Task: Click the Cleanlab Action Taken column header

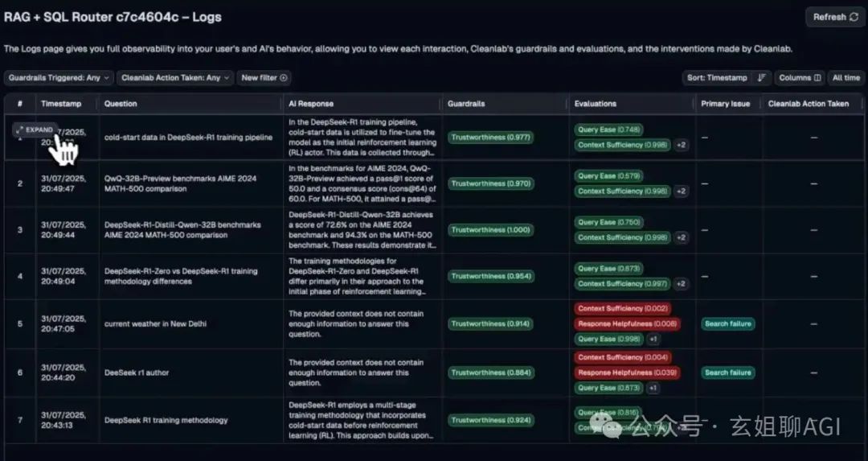Action: pyautogui.click(x=809, y=104)
